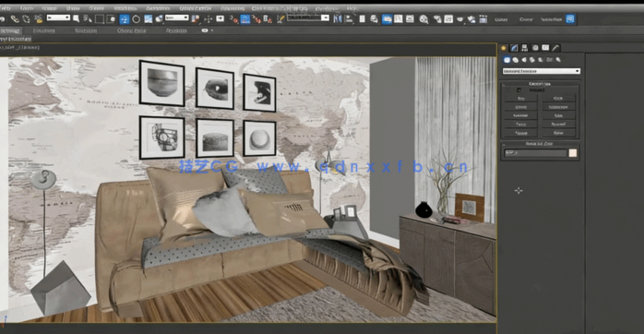Click the Cylinder primitive button
Viewport: 644px width, 334px height.
(520, 116)
